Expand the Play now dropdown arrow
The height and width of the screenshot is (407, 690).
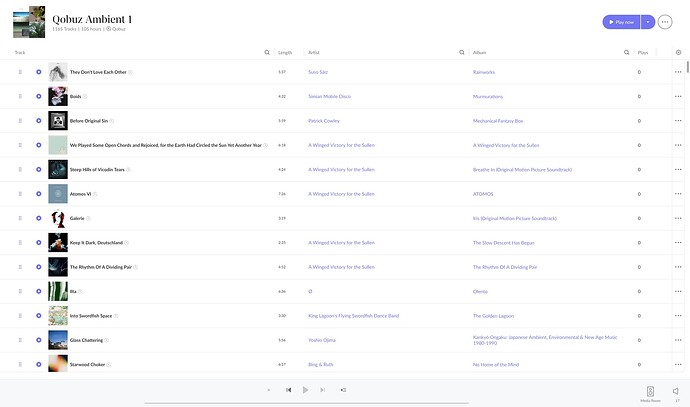[648, 21]
